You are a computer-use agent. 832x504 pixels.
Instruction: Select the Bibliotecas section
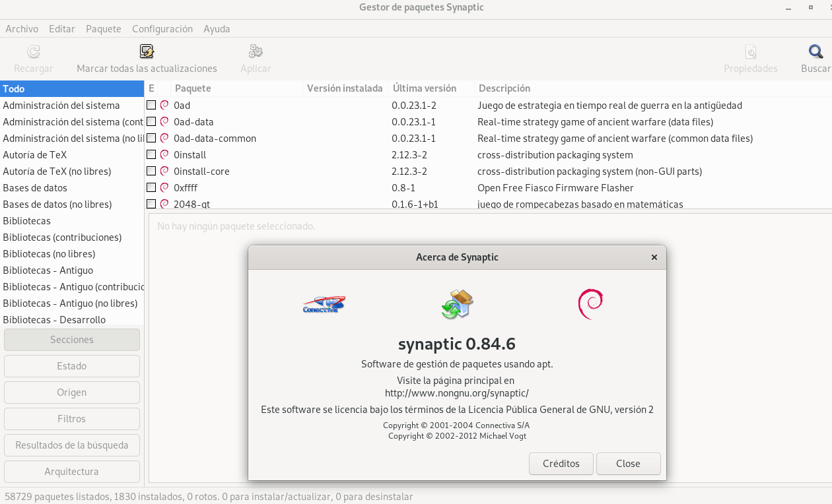72,221
